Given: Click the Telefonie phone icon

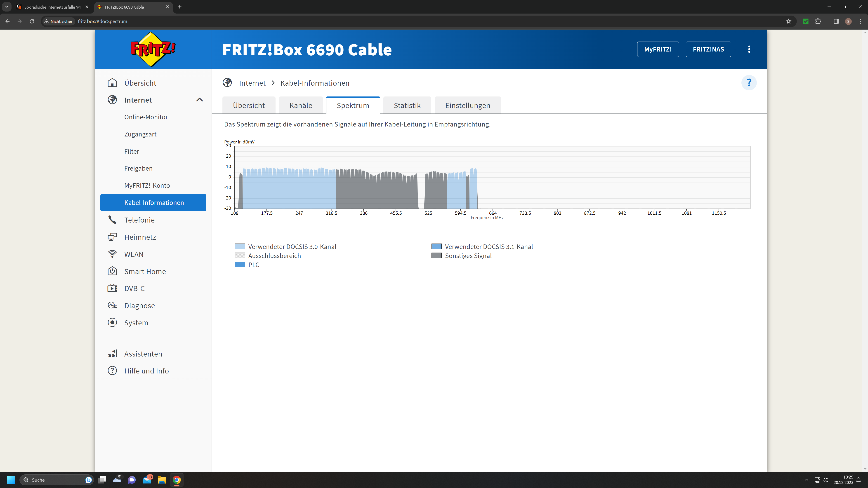Looking at the screenshot, I should tap(112, 220).
